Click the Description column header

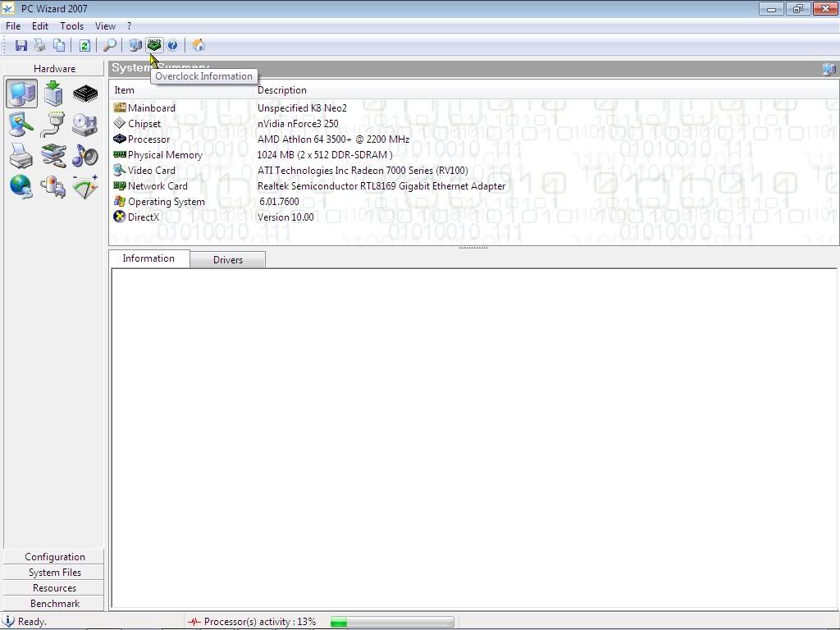[546, 90]
